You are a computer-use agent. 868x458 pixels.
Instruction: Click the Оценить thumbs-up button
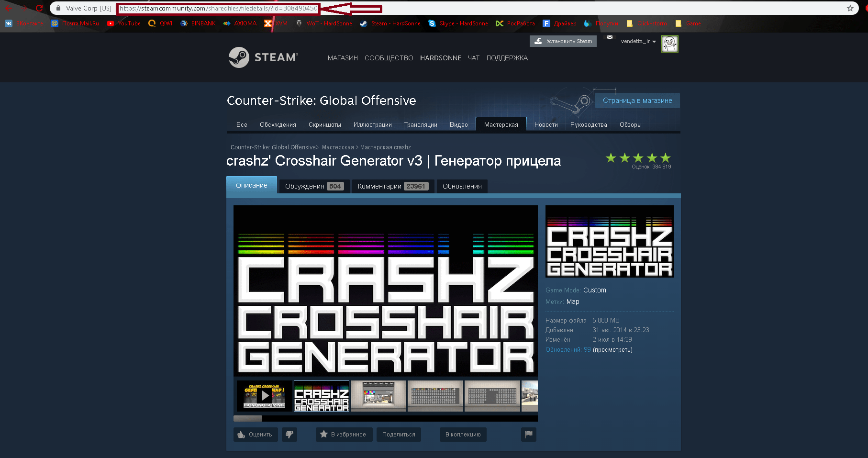click(256, 434)
